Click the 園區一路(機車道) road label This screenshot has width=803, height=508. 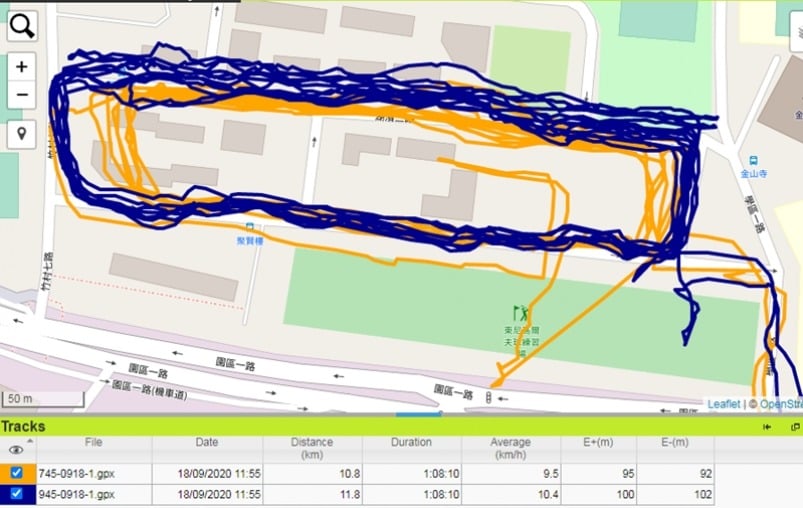[x=150, y=390]
